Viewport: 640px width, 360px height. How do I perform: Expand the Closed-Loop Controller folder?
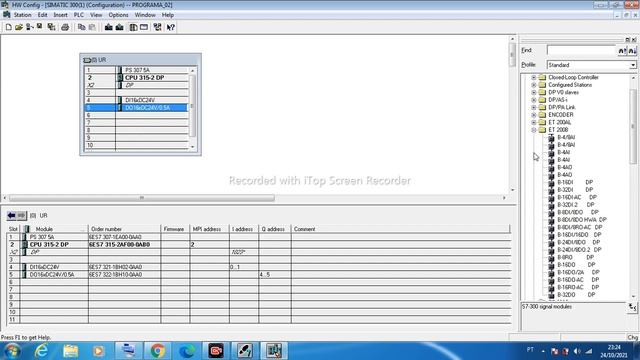533,77
